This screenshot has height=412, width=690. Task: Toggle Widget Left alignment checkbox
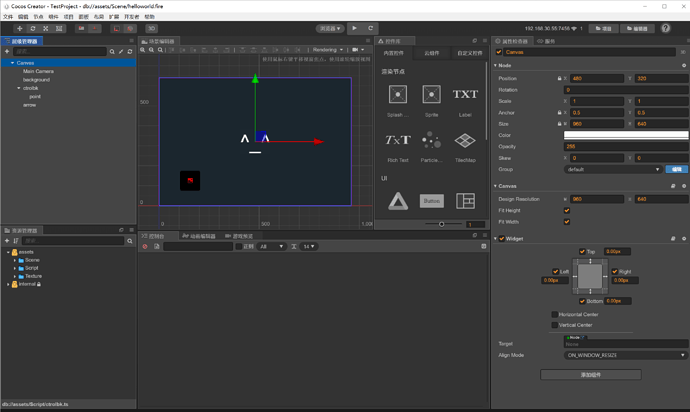pos(555,272)
